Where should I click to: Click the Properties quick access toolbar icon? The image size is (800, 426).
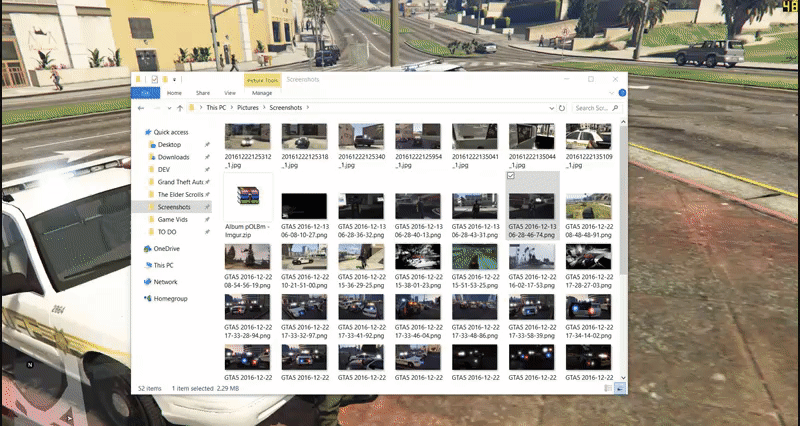tap(155, 79)
